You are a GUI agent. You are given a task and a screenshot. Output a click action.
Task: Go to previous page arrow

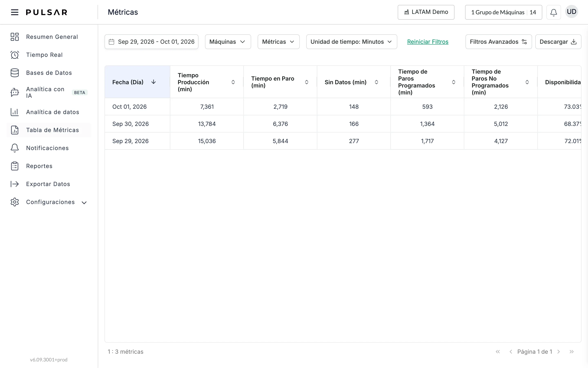[x=511, y=352]
